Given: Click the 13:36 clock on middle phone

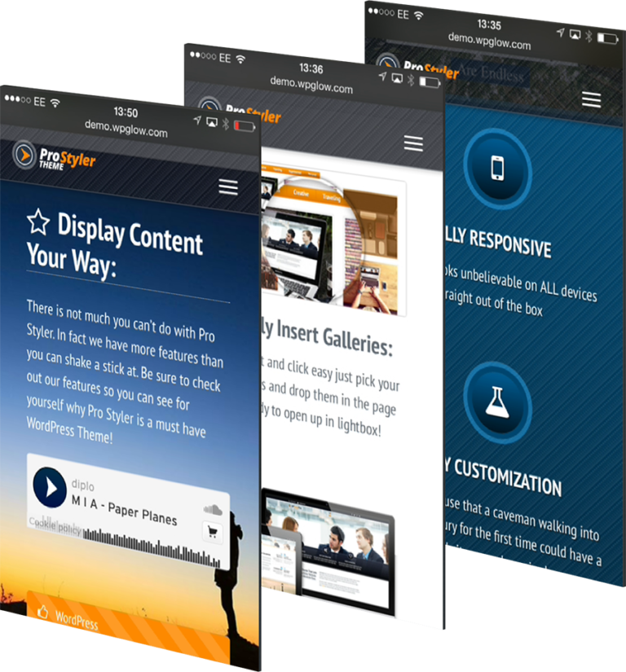Looking at the screenshot, I should tap(311, 68).
